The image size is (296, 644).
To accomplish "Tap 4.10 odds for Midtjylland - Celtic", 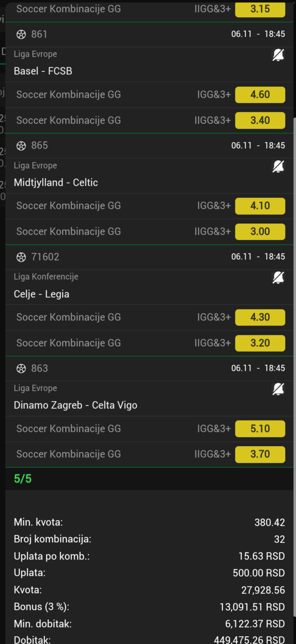I will [x=260, y=206].
